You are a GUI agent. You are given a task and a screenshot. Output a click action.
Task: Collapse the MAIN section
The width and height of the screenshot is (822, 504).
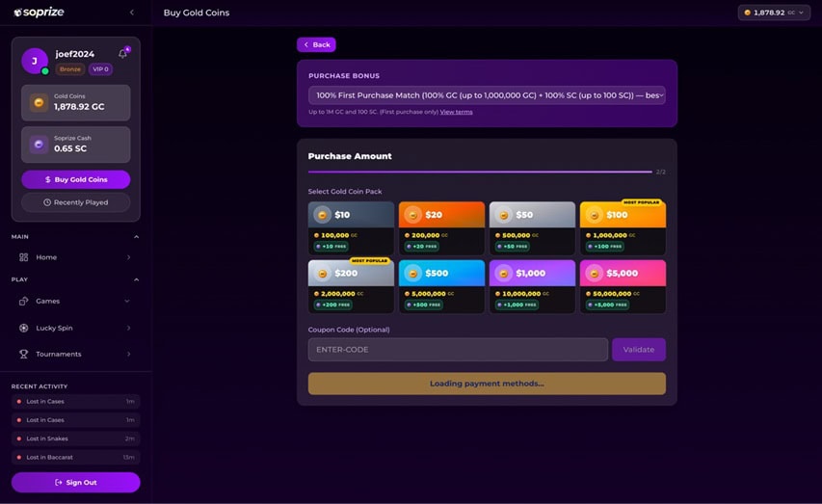tap(136, 237)
